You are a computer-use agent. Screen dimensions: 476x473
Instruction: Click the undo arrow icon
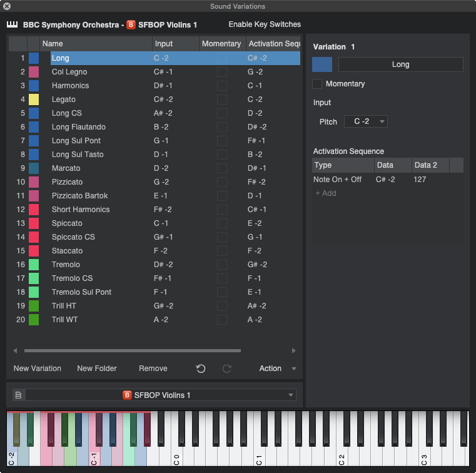pos(200,369)
